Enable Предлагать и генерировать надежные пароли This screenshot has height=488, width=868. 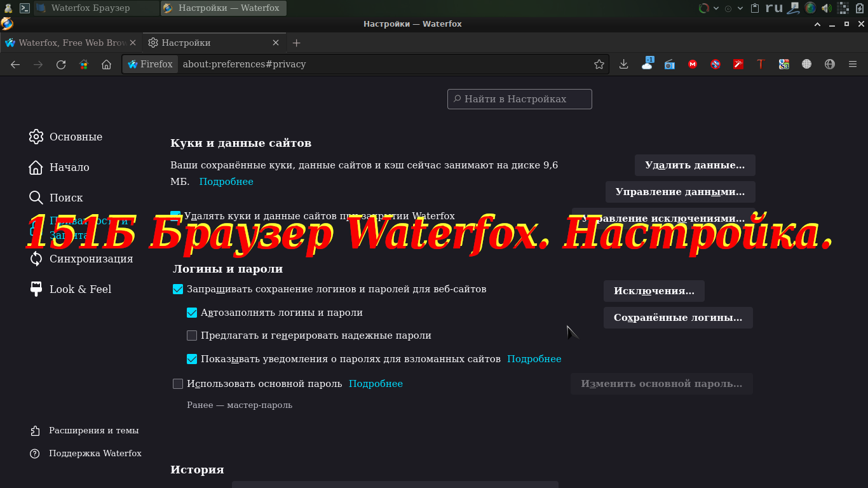coord(192,335)
